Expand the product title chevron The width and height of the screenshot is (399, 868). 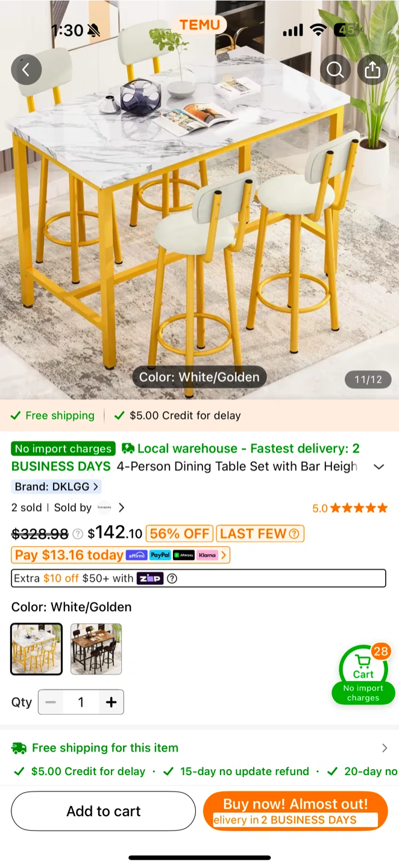click(x=379, y=467)
